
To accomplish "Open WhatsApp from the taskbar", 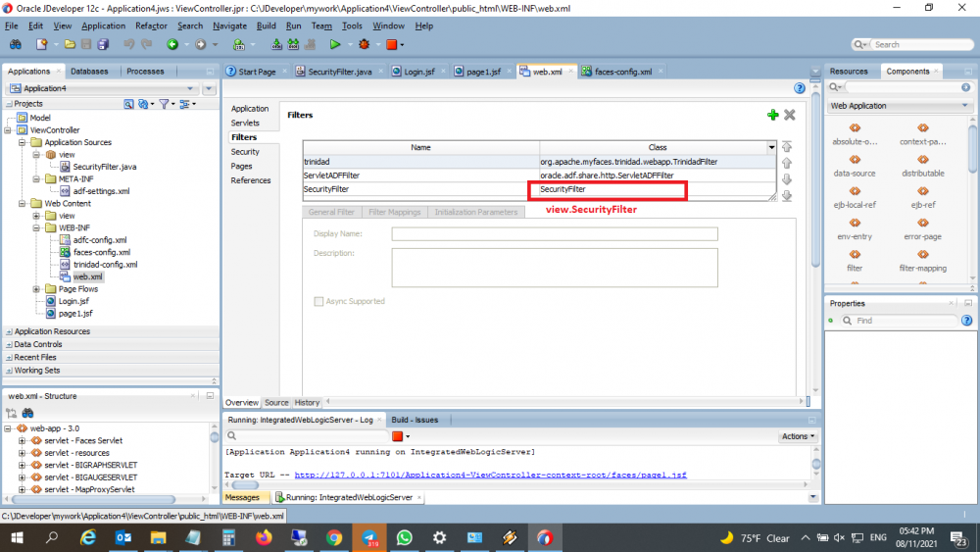I will pos(405,537).
